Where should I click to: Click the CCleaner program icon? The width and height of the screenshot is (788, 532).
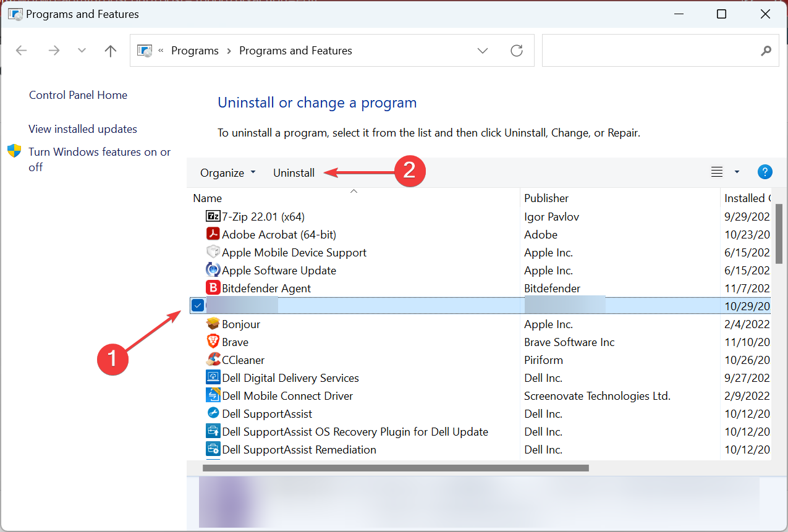click(213, 360)
